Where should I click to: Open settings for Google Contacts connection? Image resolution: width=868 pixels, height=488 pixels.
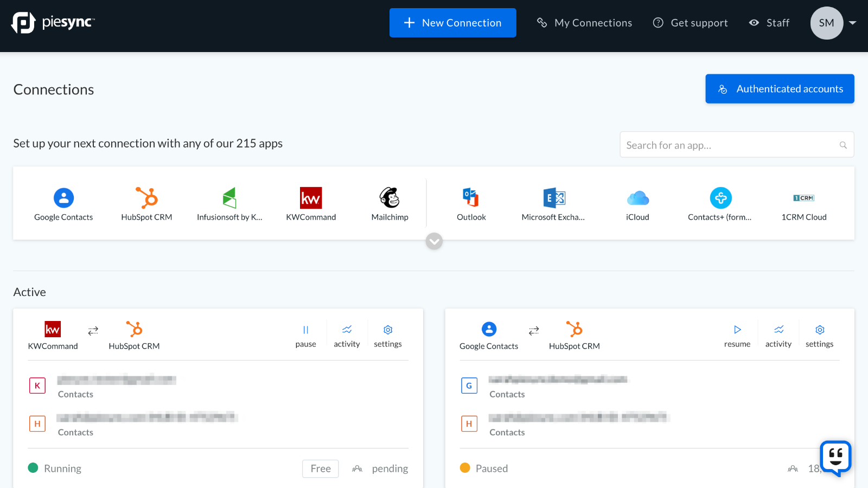(x=820, y=336)
